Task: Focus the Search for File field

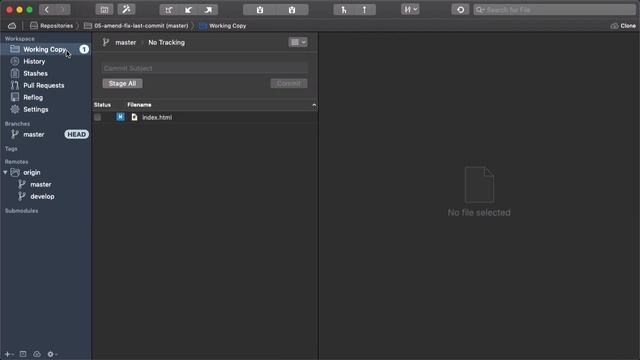Action: pyautogui.click(x=554, y=9)
